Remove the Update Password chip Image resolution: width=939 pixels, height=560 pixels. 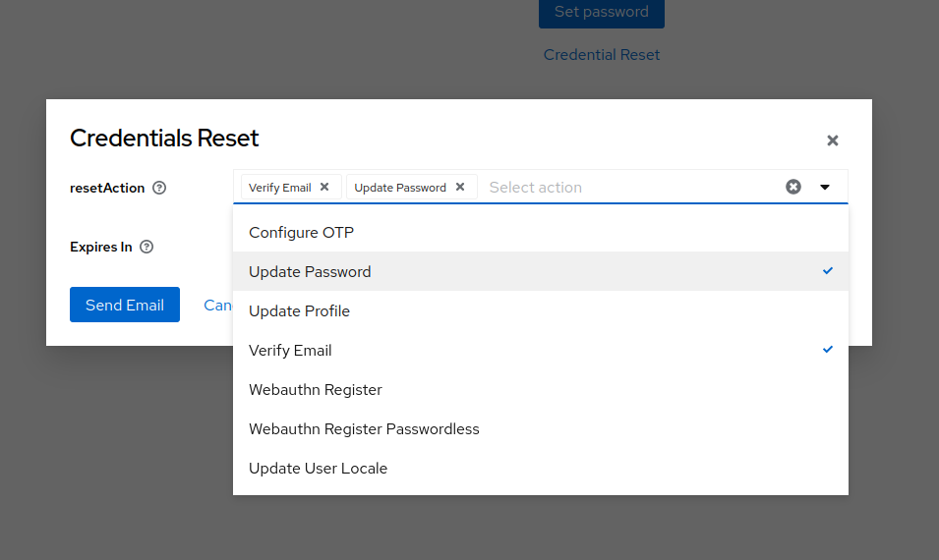pos(459,187)
